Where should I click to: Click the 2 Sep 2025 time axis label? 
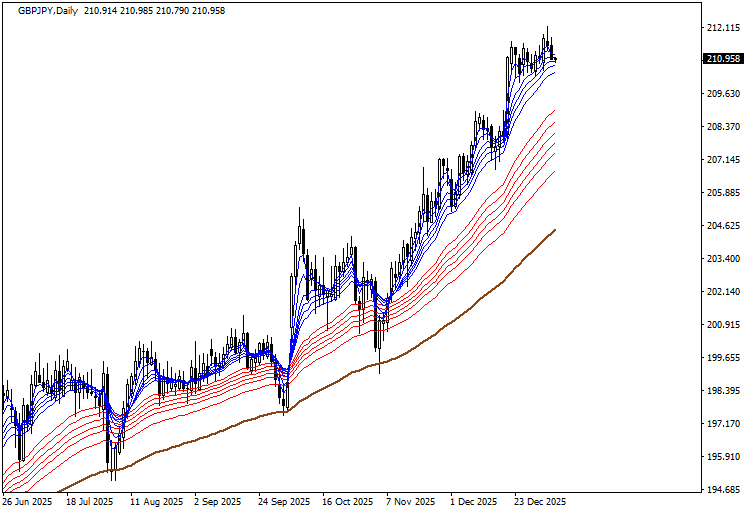tap(218, 502)
